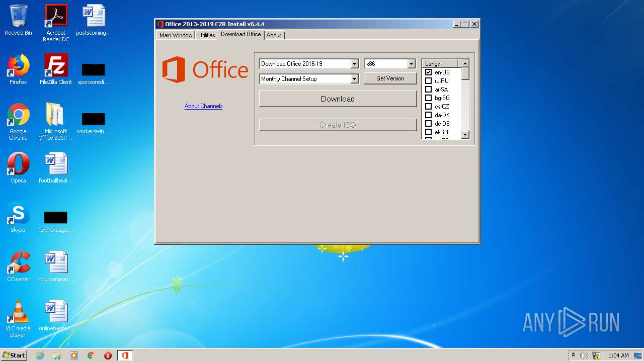Open the About Channels link
Viewport: 644px width, 362px height.
tap(203, 106)
